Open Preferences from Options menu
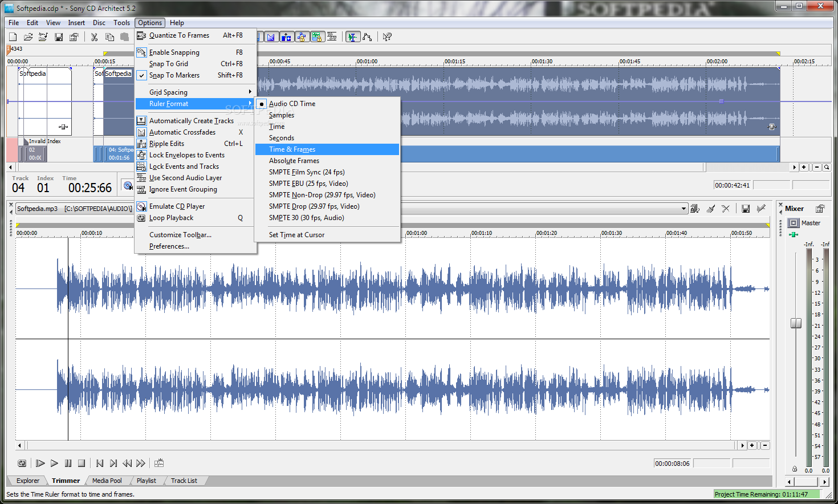This screenshot has width=838, height=504. [196, 246]
